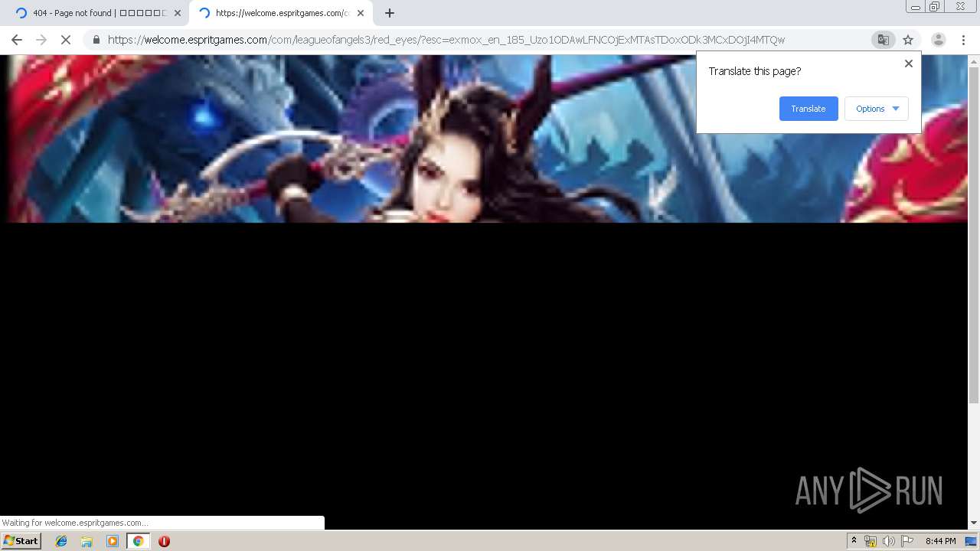This screenshot has height=551, width=980.
Task: Select the welcome.espritgames.com tab
Action: coord(281,13)
